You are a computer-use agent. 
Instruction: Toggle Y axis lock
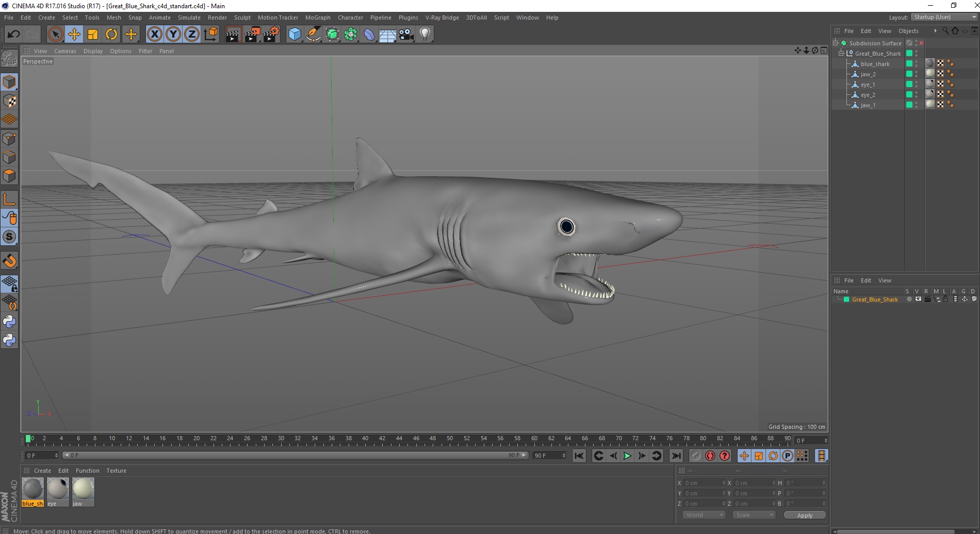pos(173,35)
